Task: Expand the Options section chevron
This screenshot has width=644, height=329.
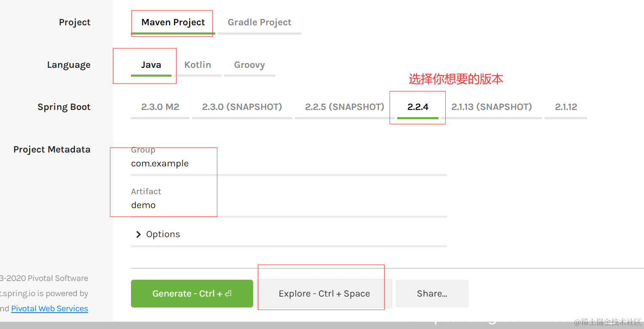Action: pos(138,234)
